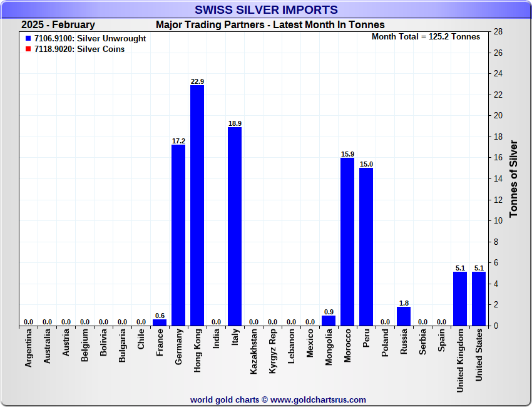Click the 7118.9020: Silver Coins legend text
The width and height of the screenshot is (532, 407).
pyautogui.click(x=79, y=49)
